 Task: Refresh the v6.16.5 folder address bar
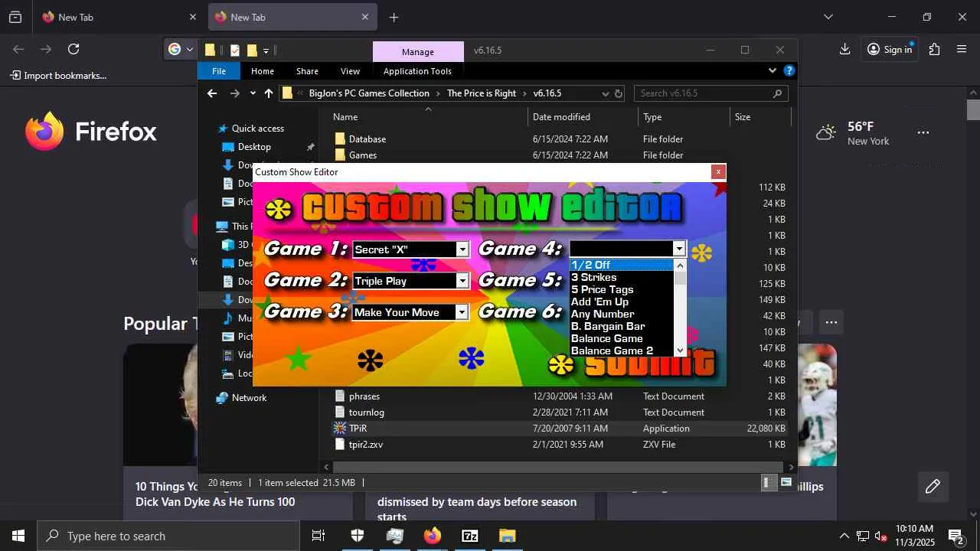619,93
